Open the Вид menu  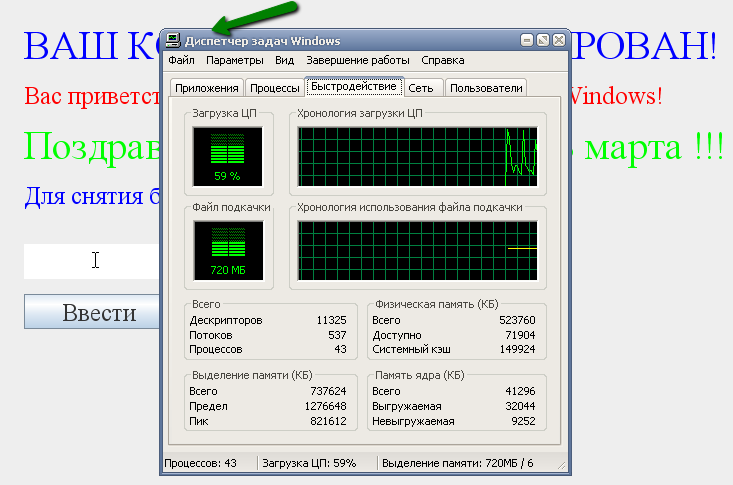284,60
